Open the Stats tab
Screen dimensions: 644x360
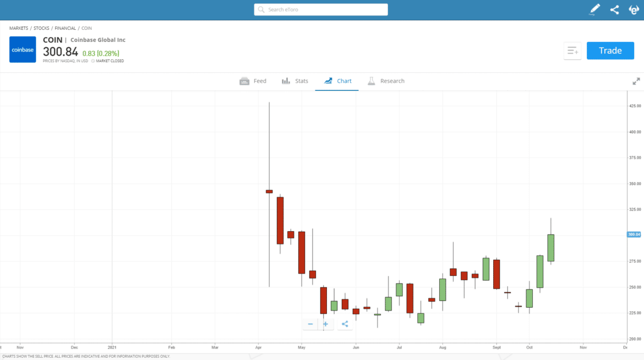(x=295, y=81)
